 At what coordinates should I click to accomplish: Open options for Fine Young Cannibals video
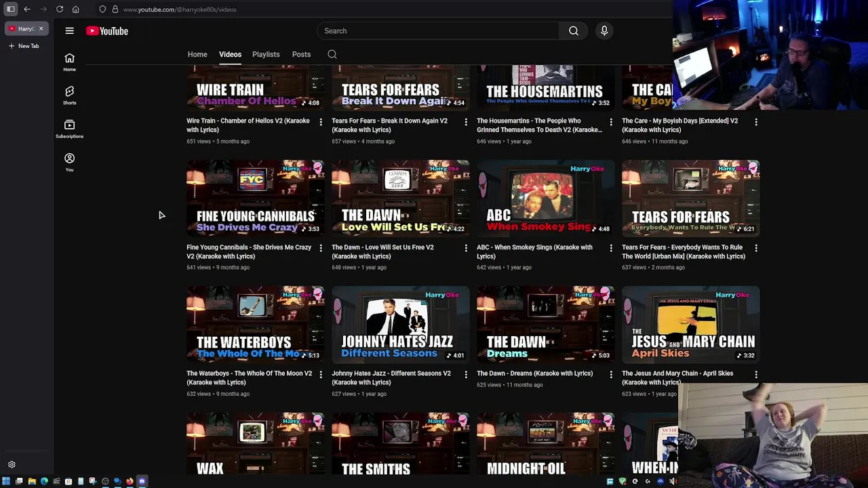click(321, 248)
